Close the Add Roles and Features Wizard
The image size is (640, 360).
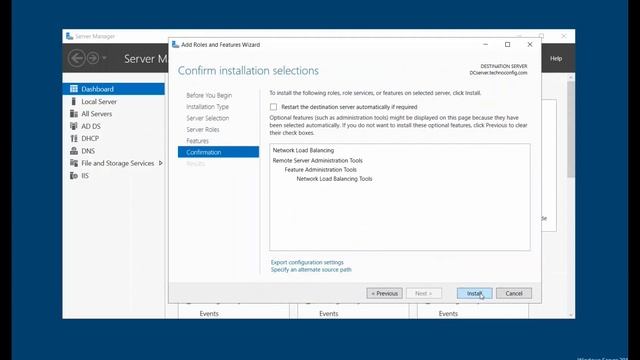tap(530, 44)
